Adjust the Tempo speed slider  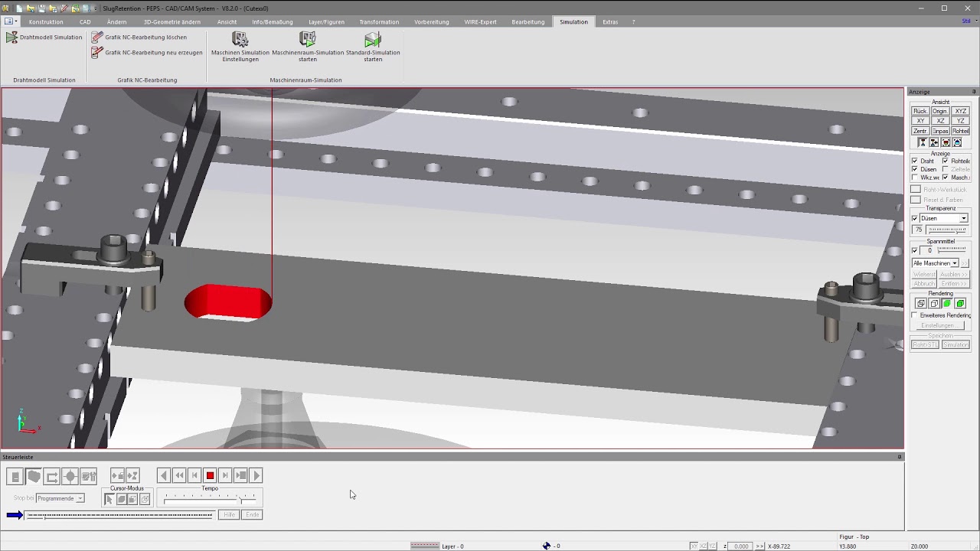tap(210, 497)
